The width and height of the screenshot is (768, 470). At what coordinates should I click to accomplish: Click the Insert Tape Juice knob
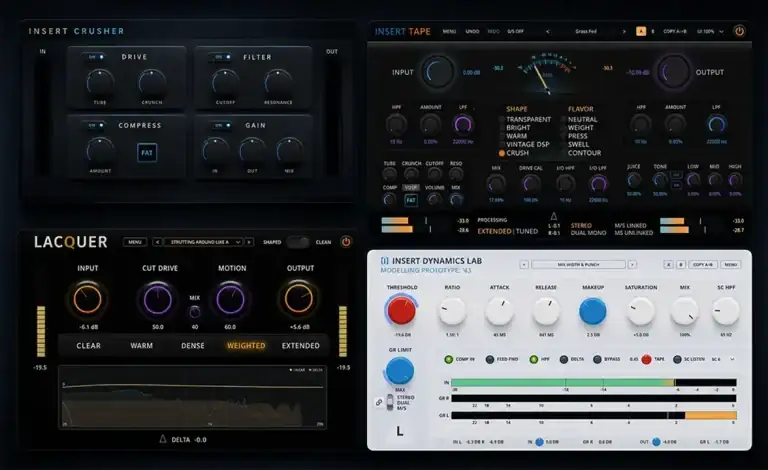tap(634, 181)
